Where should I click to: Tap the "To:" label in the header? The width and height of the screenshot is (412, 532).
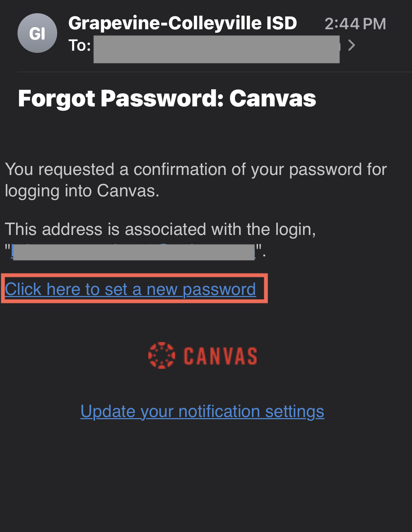[x=79, y=46]
